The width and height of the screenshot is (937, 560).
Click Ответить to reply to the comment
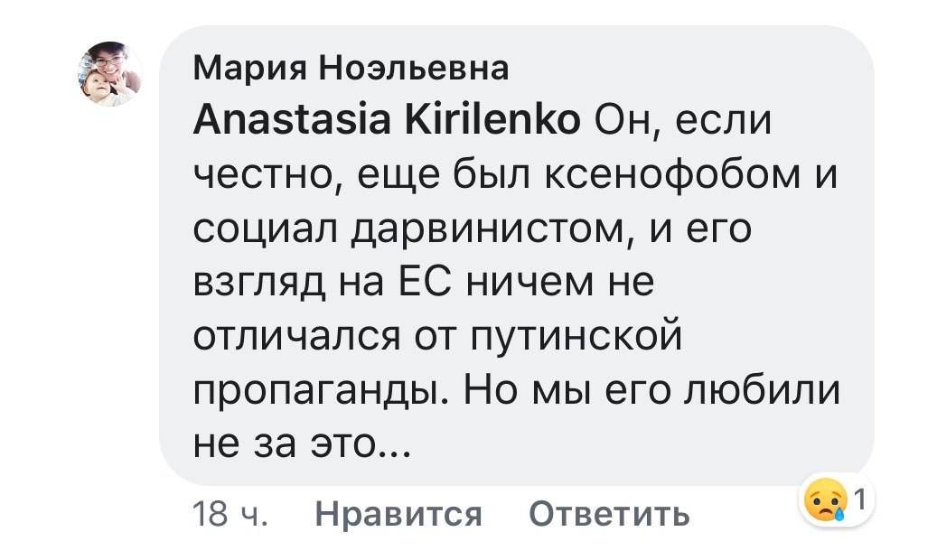pos(609,514)
